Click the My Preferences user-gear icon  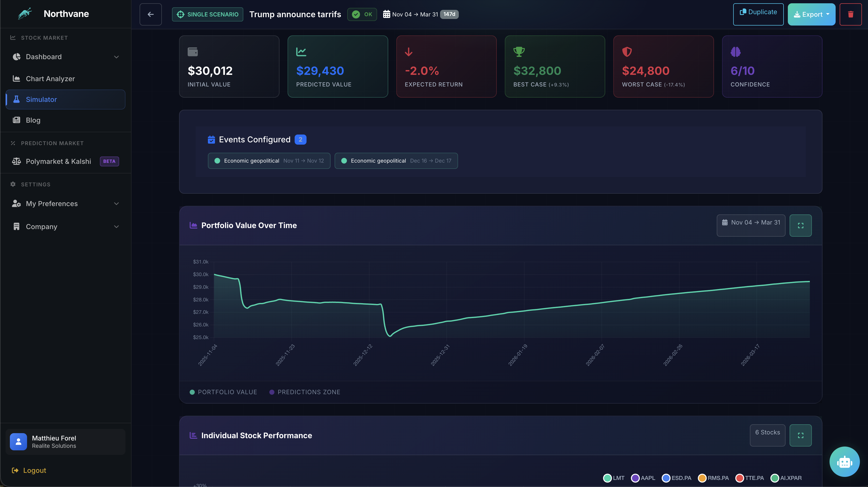(16, 203)
